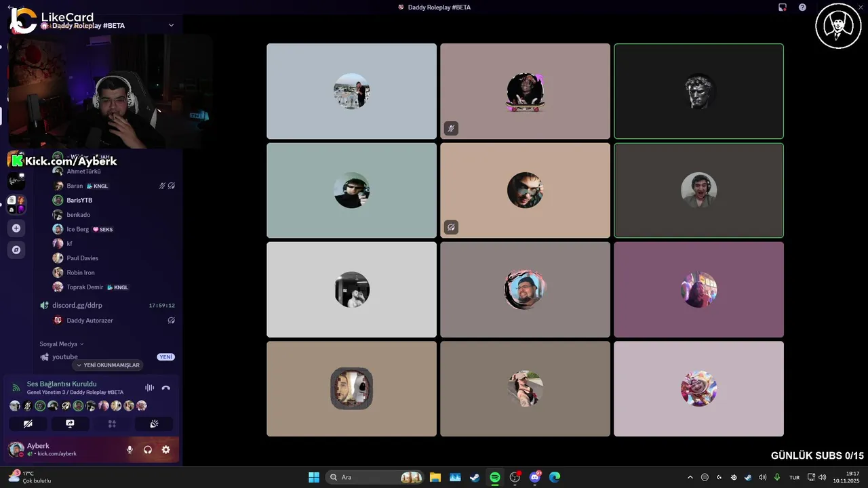
Task: Focus the purple-background participant tile
Action: 698,289
